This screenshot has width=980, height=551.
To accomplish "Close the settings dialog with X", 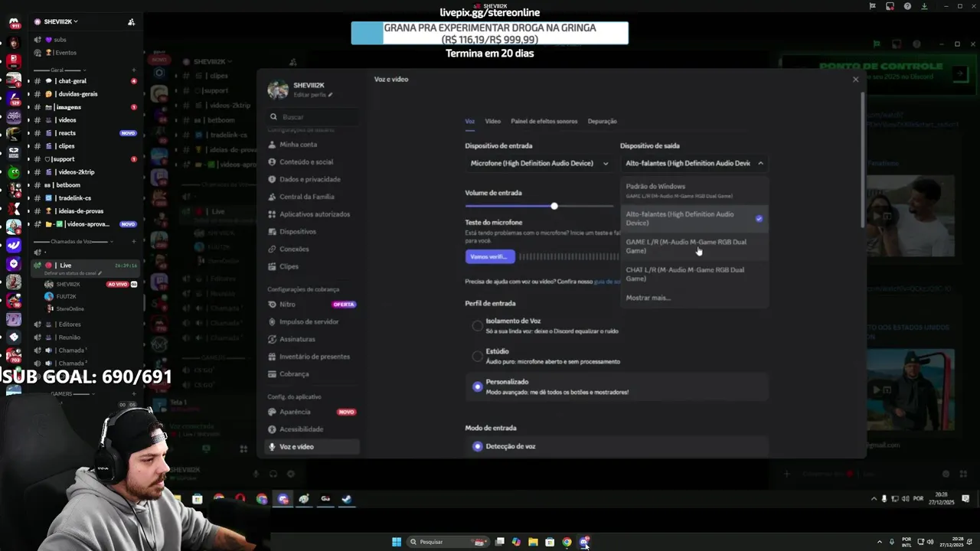I will [855, 80].
